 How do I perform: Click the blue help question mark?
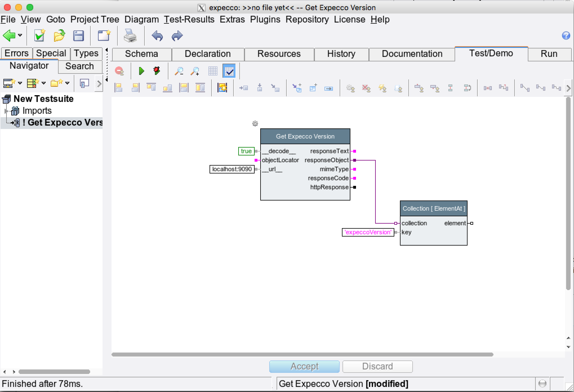tap(566, 35)
